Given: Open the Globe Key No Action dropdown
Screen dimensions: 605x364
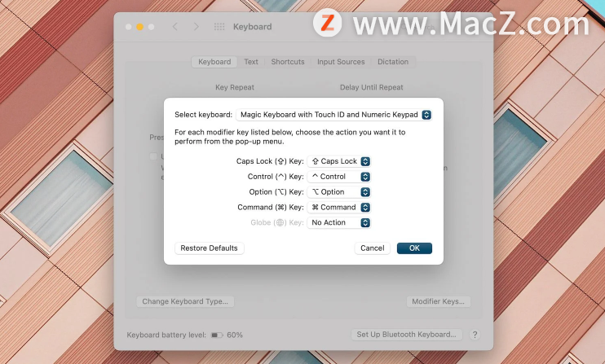Looking at the screenshot, I should [x=338, y=222].
